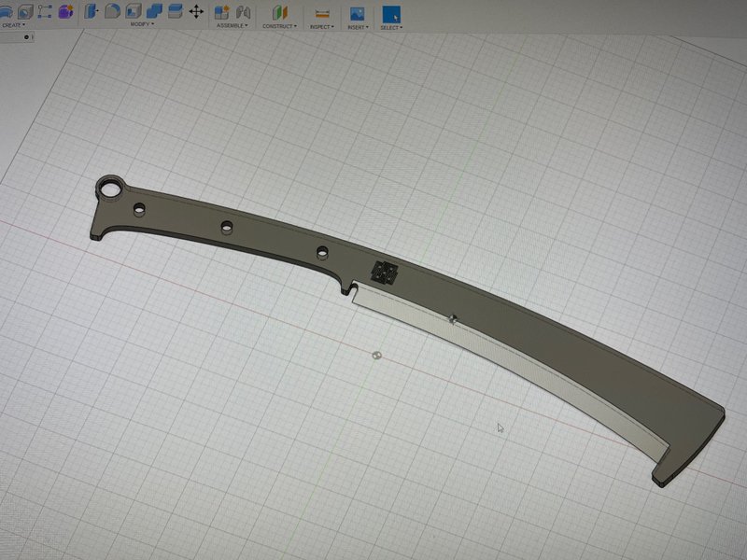Screen dimensions: 747x560
Task: Select the middle pin hole on the handle
Action: (x=227, y=226)
